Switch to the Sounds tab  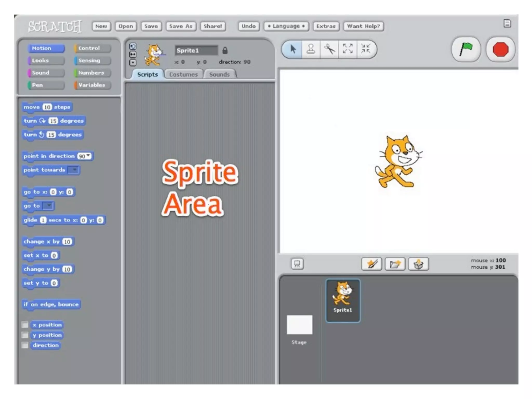(x=220, y=74)
